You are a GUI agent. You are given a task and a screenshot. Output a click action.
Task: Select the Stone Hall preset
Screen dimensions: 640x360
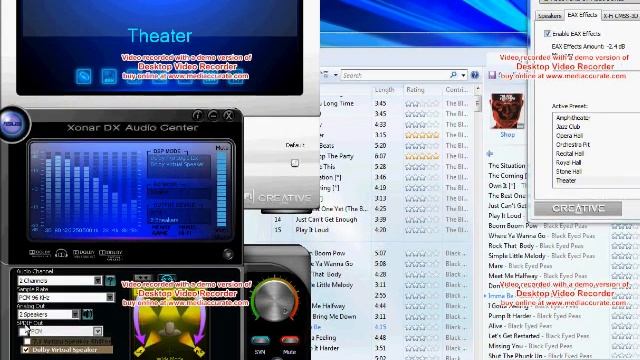[569, 172]
